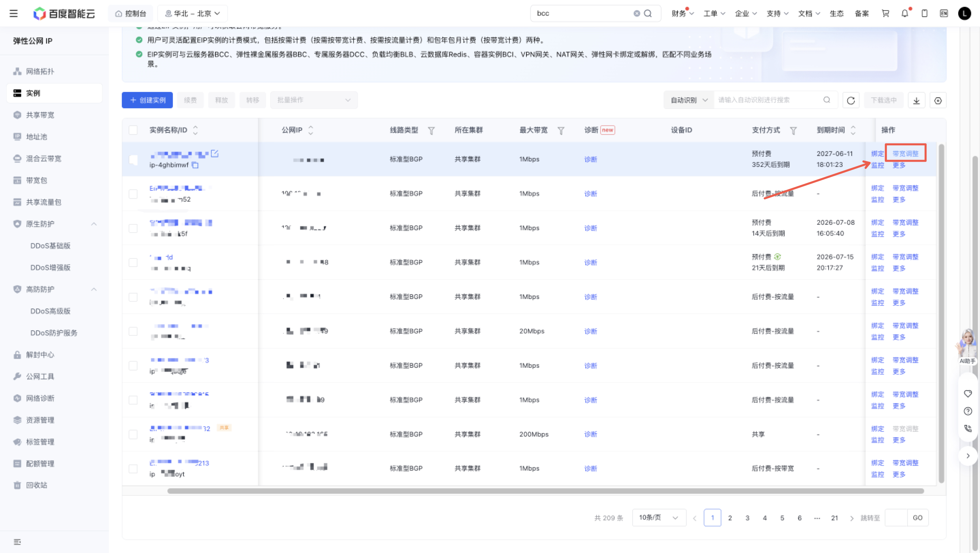
Task: Open the notification bell icon
Action: coord(905,13)
